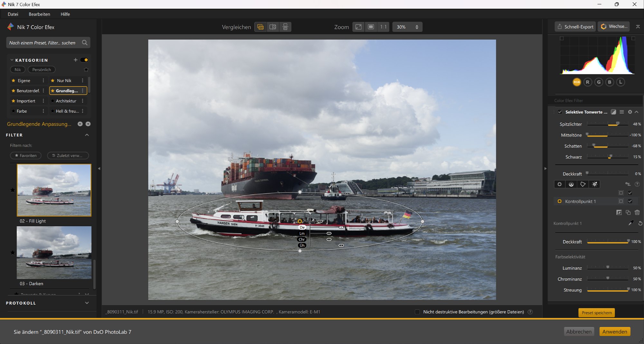Delete the selected control point

tap(637, 212)
